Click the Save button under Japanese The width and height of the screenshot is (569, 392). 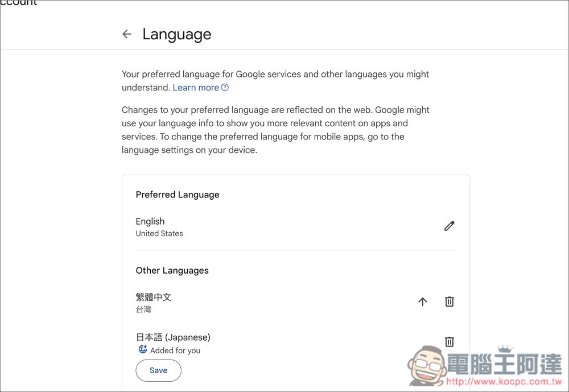point(159,370)
